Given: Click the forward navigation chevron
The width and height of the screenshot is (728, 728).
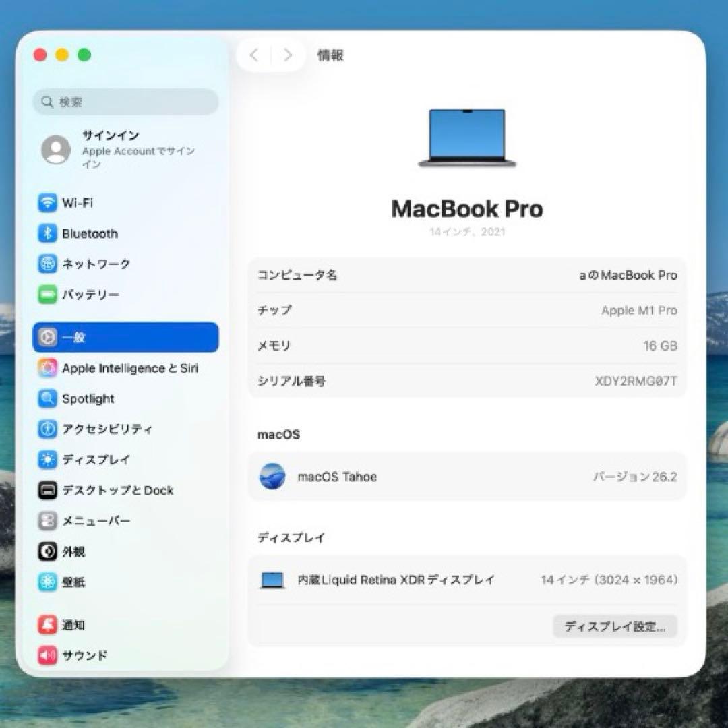Looking at the screenshot, I should (x=288, y=55).
